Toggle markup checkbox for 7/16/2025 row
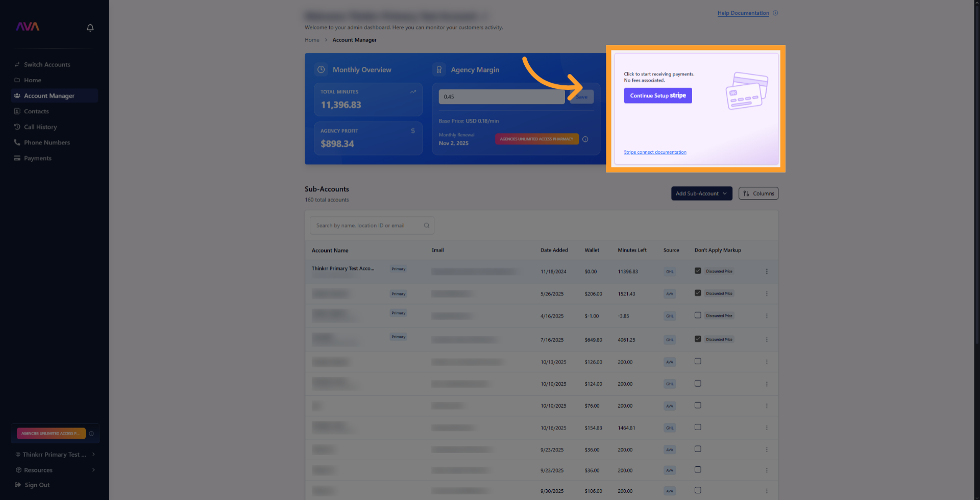Image resolution: width=980 pixels, height=500 pixels. click(698, 339)
